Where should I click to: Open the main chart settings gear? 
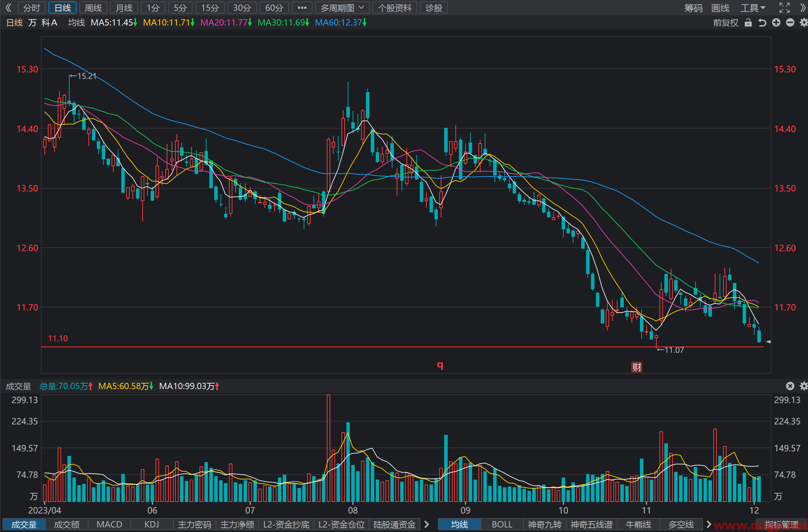pyautogui.click(x=804, y=23)
